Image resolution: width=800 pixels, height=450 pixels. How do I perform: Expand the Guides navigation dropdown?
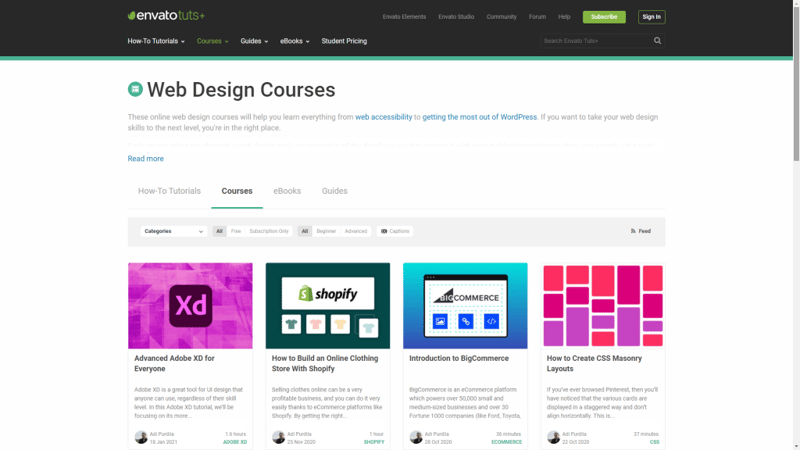254,41
